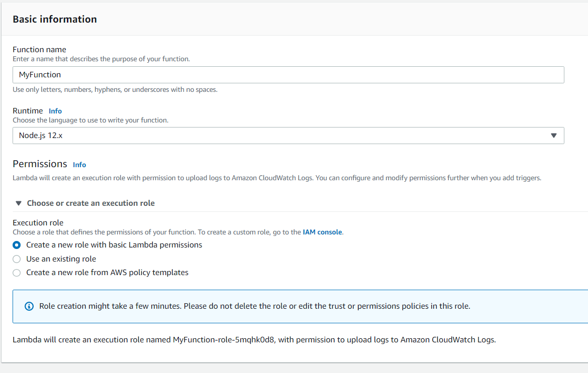588x373 pixels.
Task: Click the 'Use only letters, numbers' hint text
Action: [115, 90]
